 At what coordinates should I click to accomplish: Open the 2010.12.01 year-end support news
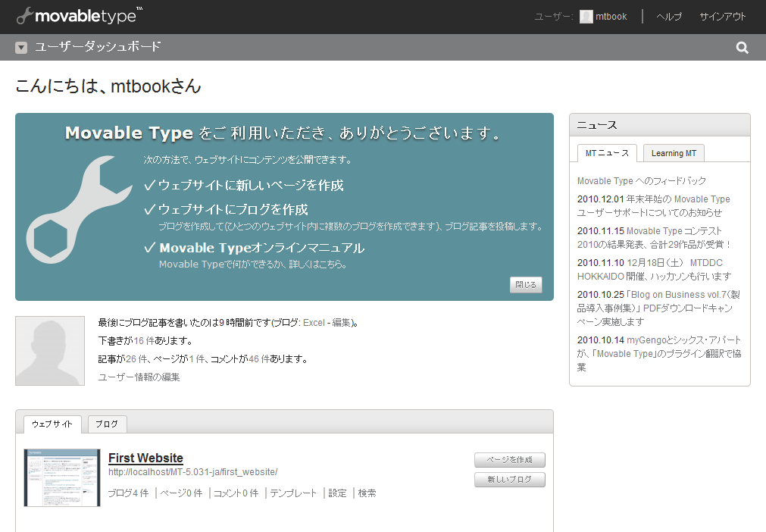pos(654,206)
